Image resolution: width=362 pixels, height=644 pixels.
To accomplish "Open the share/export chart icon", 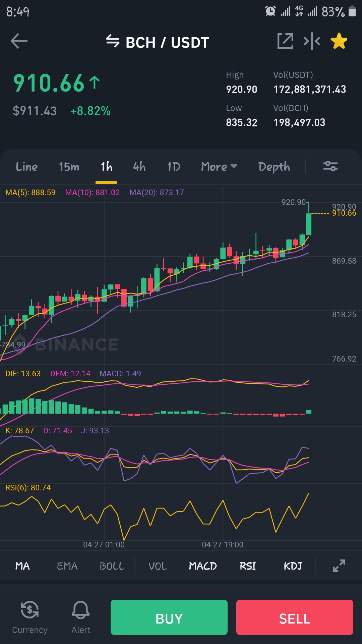I will [285, 41].
